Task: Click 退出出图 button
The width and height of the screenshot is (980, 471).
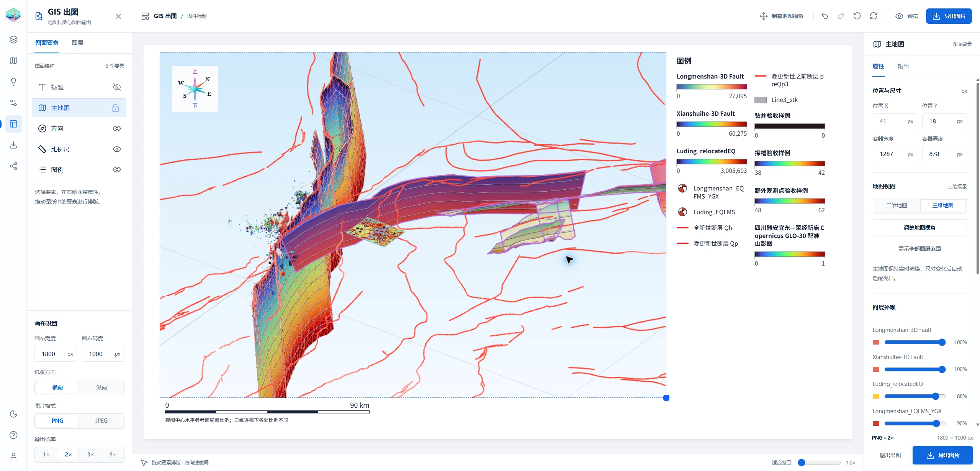Action: (x=890, y=455)
